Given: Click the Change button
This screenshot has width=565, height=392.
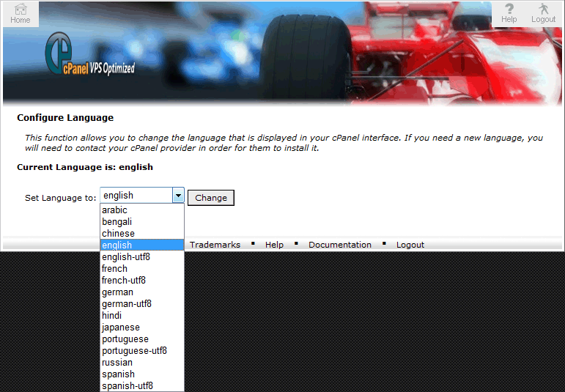Looking at the screenshot, I should [x=211, y=198].
